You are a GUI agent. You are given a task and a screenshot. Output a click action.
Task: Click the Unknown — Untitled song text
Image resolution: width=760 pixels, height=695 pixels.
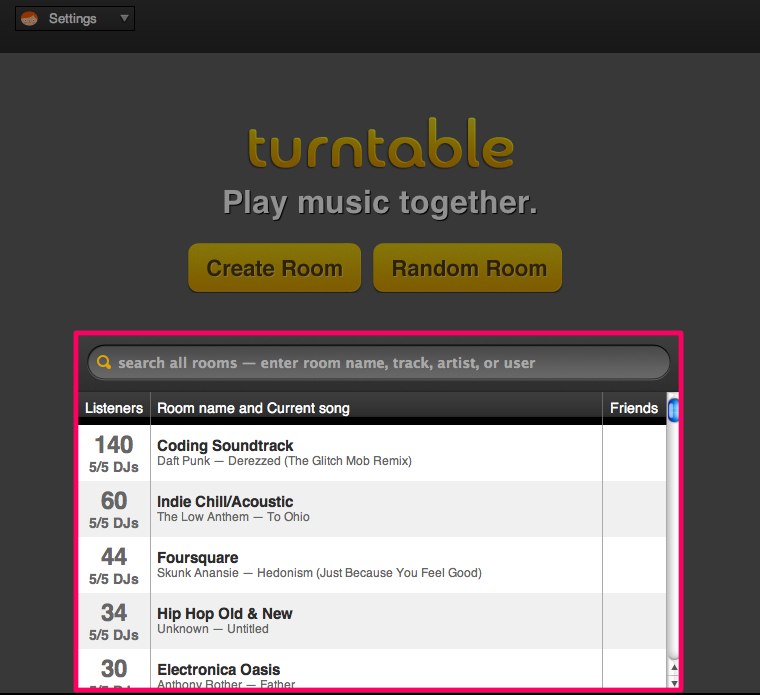pos(213,629)
